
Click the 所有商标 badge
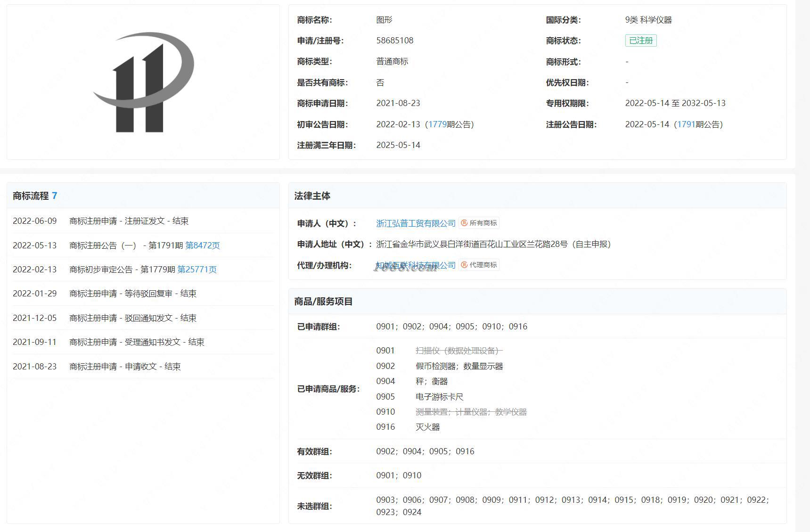[x=479, y=223]
